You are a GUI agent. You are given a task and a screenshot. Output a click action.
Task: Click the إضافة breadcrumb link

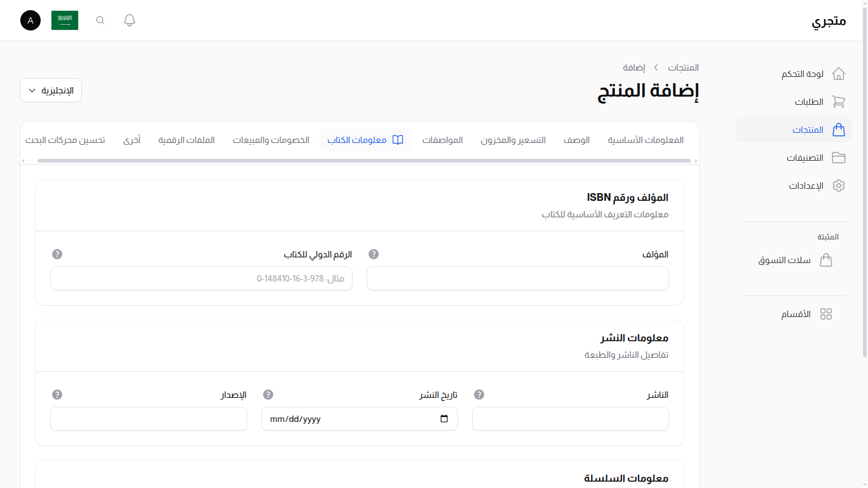pyautogui.click(x=634, y=67)
